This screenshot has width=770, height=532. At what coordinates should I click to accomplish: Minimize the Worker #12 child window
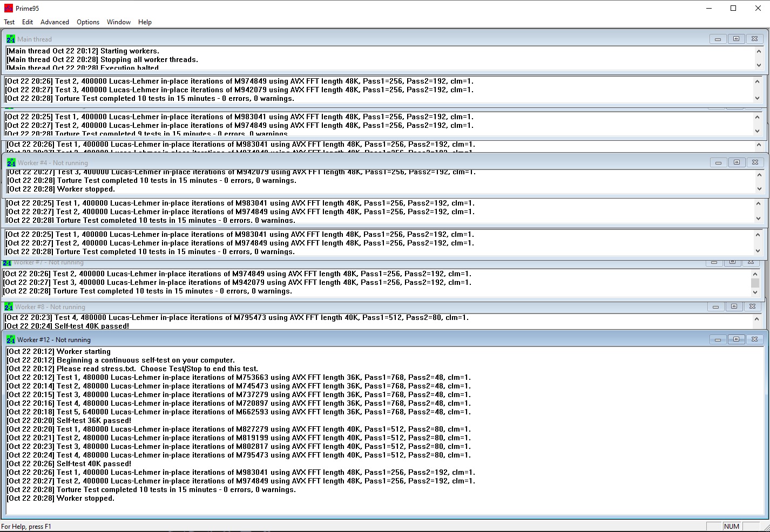click(718, 339)
